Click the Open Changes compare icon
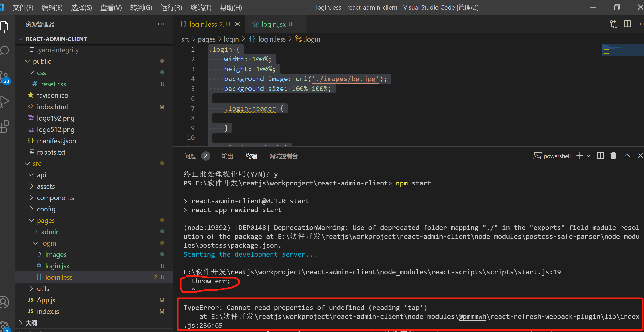 tap(614, 24)
